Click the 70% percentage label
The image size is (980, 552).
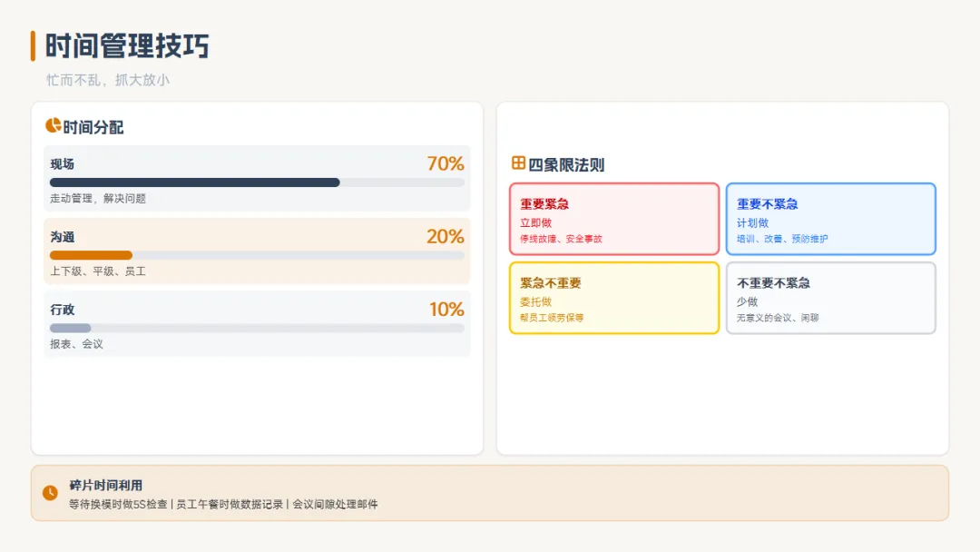(446, 164)
